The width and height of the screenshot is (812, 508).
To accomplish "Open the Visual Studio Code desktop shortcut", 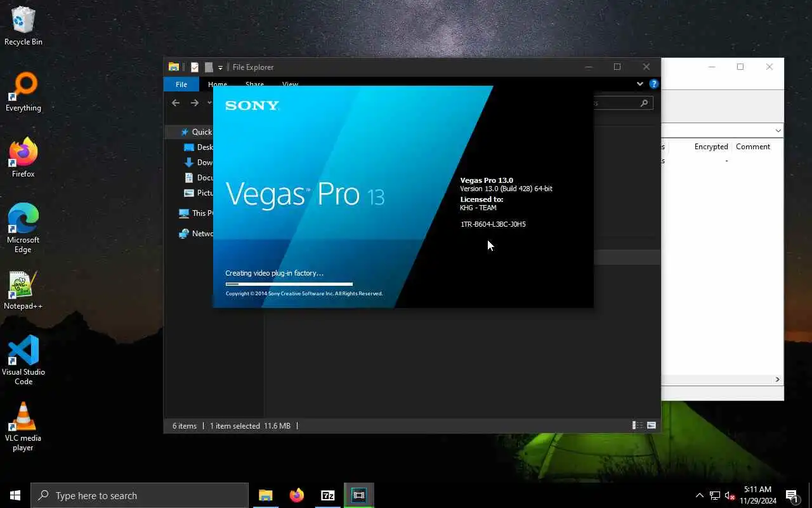I will [x=23, y=361].
